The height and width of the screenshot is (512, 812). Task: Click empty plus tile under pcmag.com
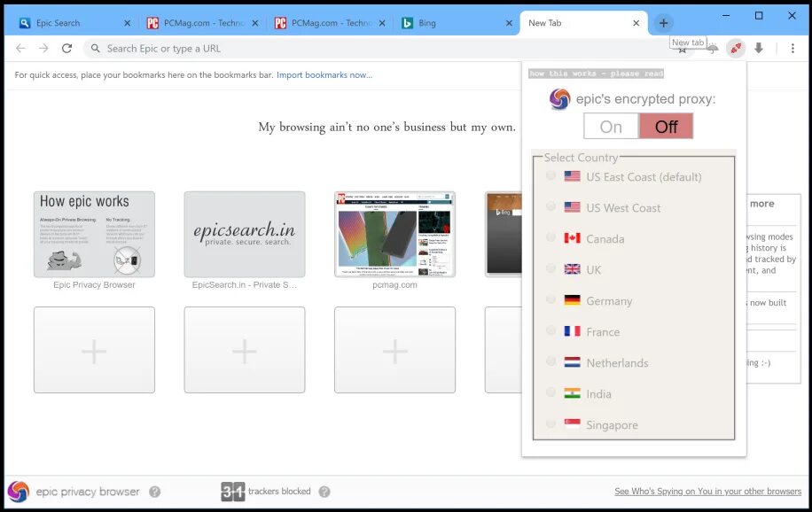394,350
